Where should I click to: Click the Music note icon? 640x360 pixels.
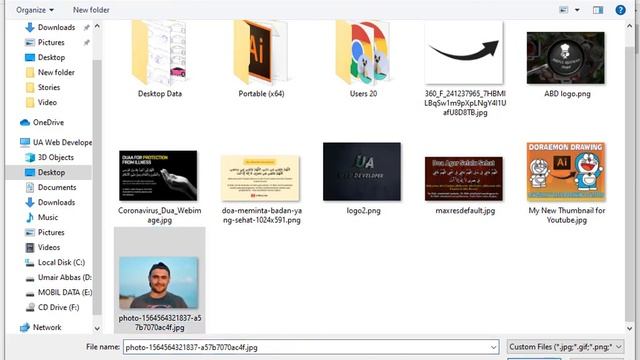click(30, 218)
